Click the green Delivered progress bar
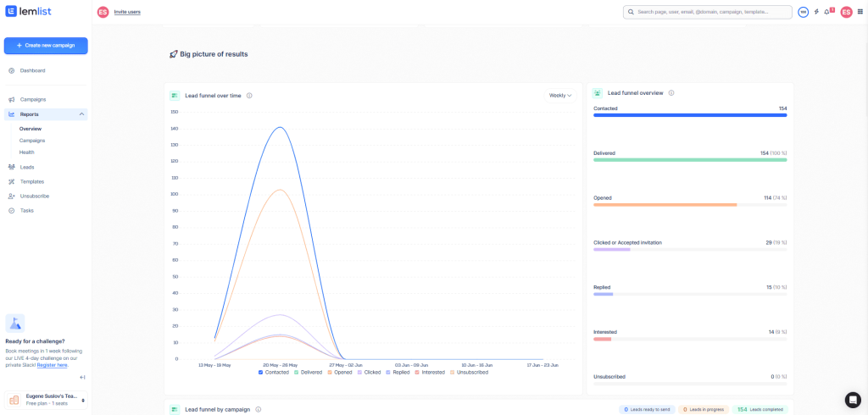The width and height of the screenshot is (868, 415). tap(690, 160)
